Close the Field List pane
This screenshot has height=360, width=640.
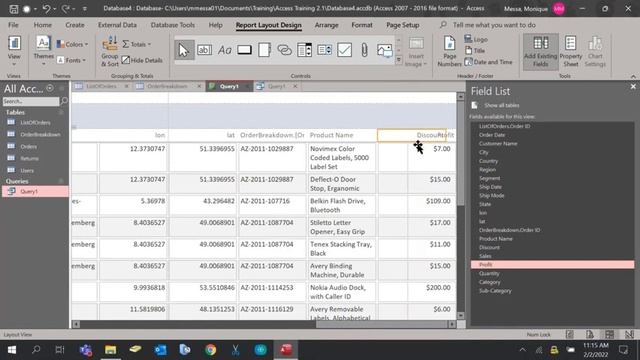pyautogui.click(x=633, y=87)
